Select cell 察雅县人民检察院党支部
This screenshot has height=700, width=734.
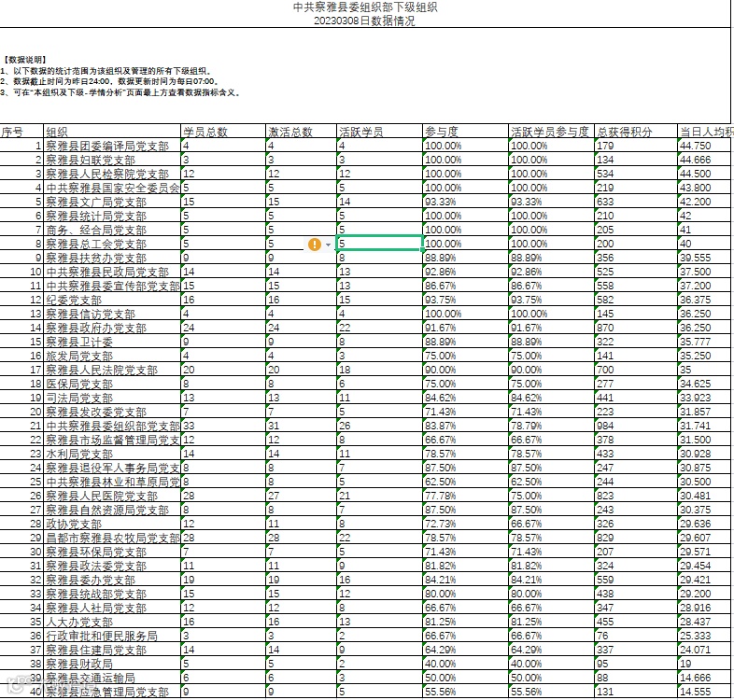(x=112, y=174)
